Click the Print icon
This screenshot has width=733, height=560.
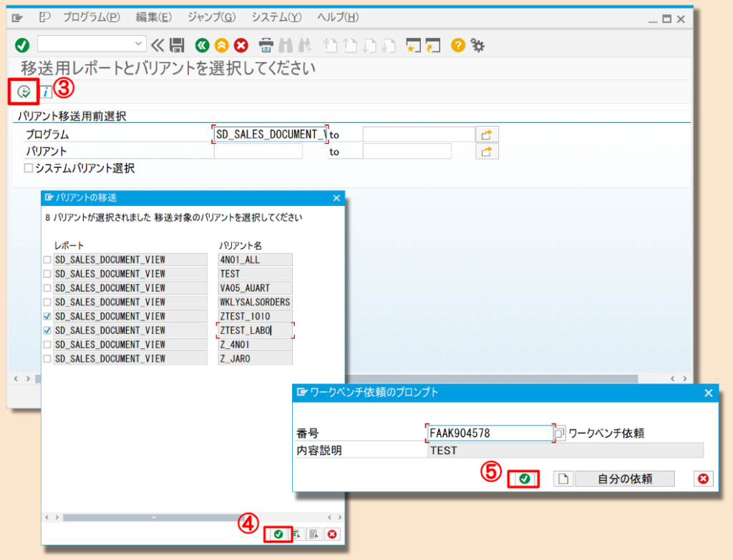click(266, 45)
